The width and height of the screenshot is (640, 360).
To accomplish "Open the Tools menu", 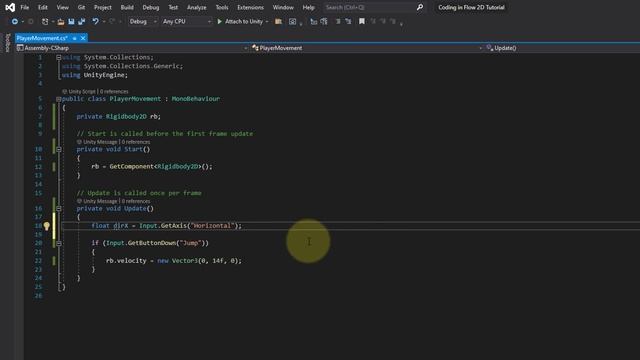I will click(222, 7).
